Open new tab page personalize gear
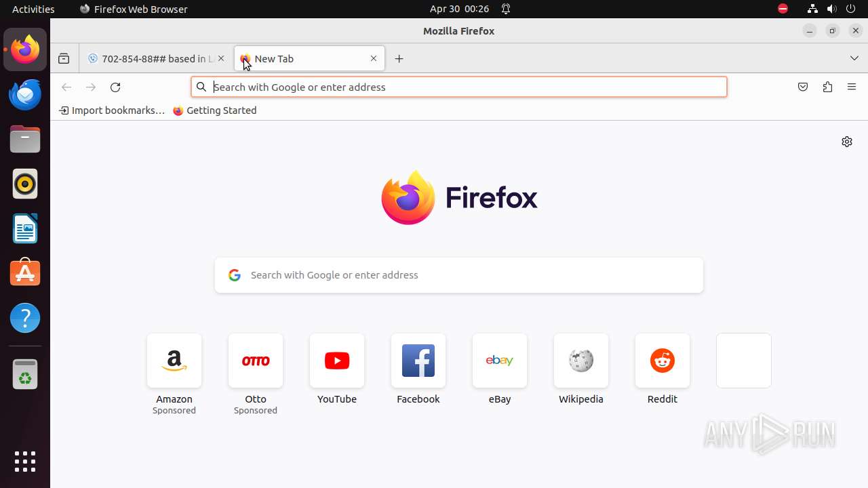Image resolution: width=868 pixels, height=488 pixels. pos(847,142)
